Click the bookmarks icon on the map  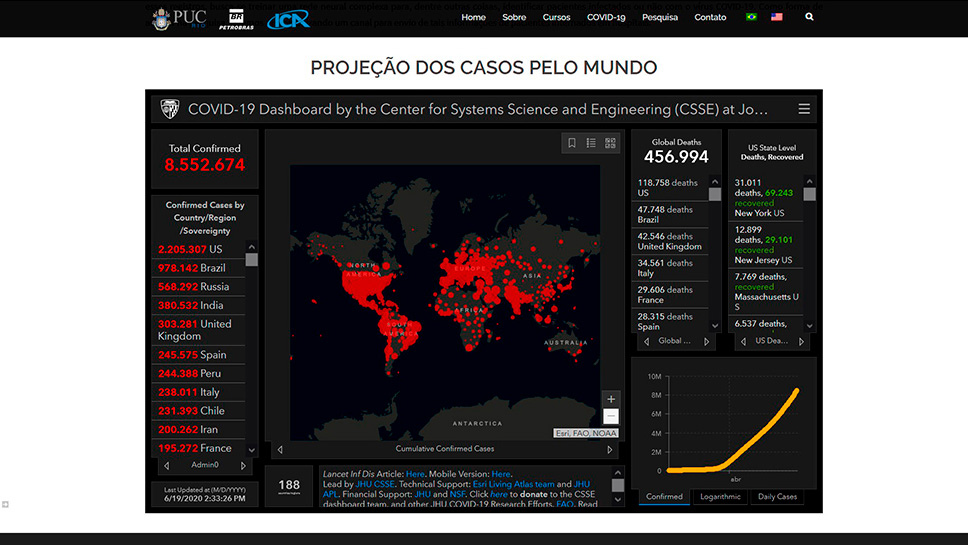tap(572, 143)
